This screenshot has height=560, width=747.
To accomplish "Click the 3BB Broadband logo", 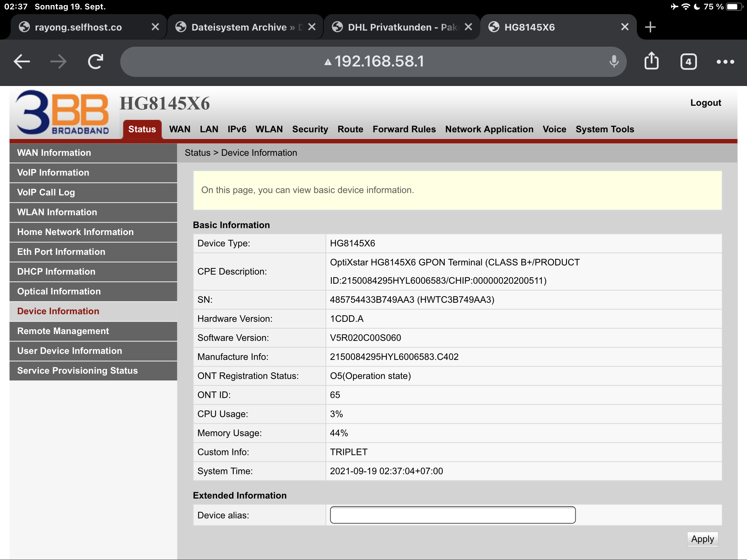I will [x=62, y=112].
